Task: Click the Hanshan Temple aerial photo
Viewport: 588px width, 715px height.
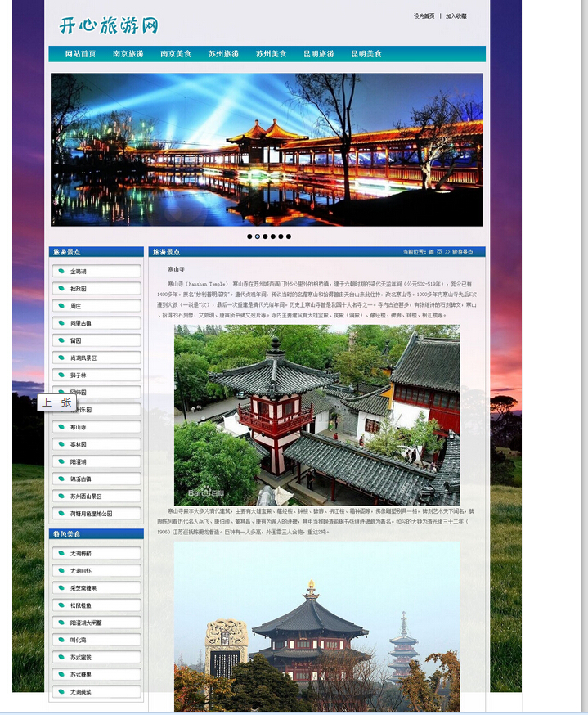Action: point(316,415)
